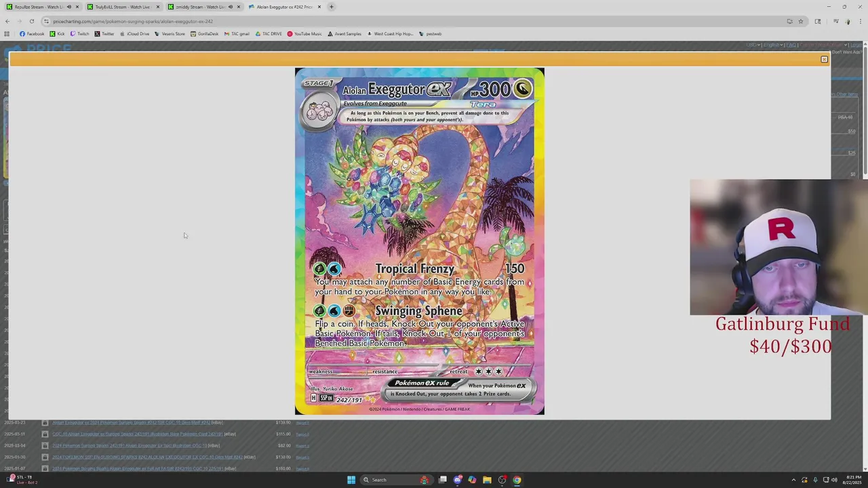The image size is (868, 488).
Task: Open taskbar clock showing 8:21 PM
Action: [851, 480]
